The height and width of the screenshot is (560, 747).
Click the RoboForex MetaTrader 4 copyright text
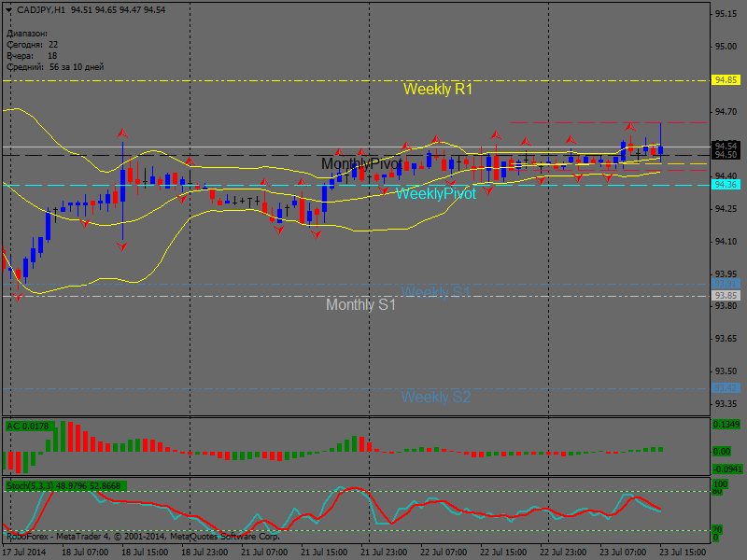pos(142,537)
